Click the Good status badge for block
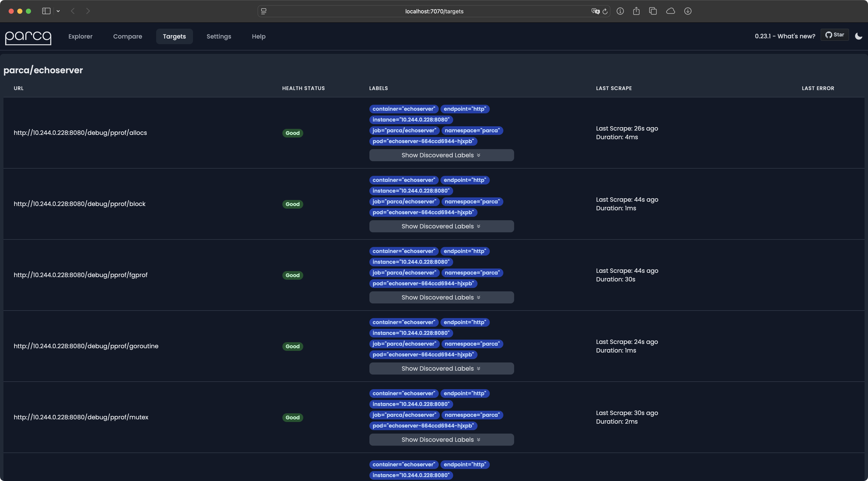 [292, 204]
